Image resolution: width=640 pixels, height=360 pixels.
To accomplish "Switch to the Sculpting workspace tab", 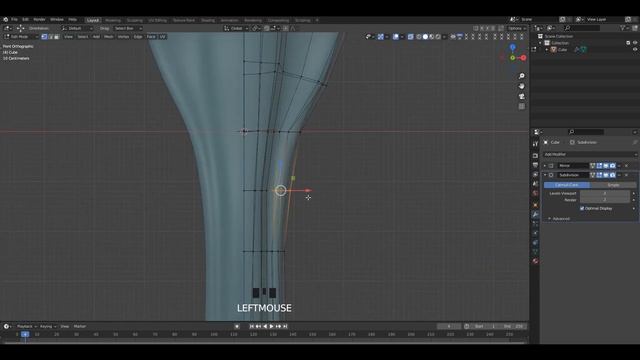I will tap(134, 20).
